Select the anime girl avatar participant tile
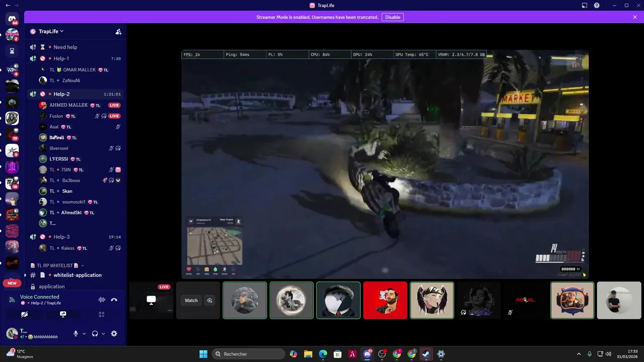Image resolution: width=644 pixels, height=362 pixels. click(432, 300)
